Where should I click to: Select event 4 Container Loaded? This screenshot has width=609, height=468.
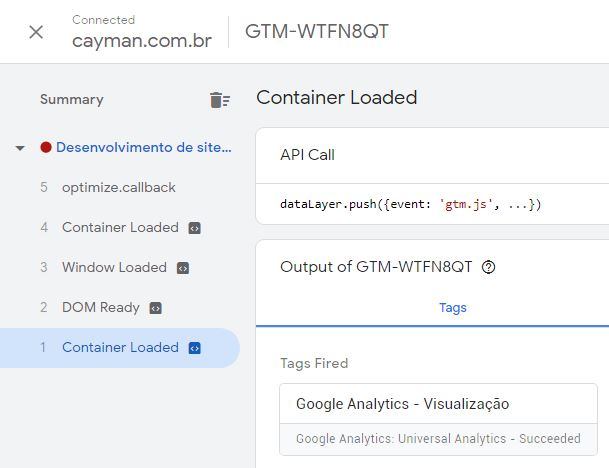click(118, 228)
